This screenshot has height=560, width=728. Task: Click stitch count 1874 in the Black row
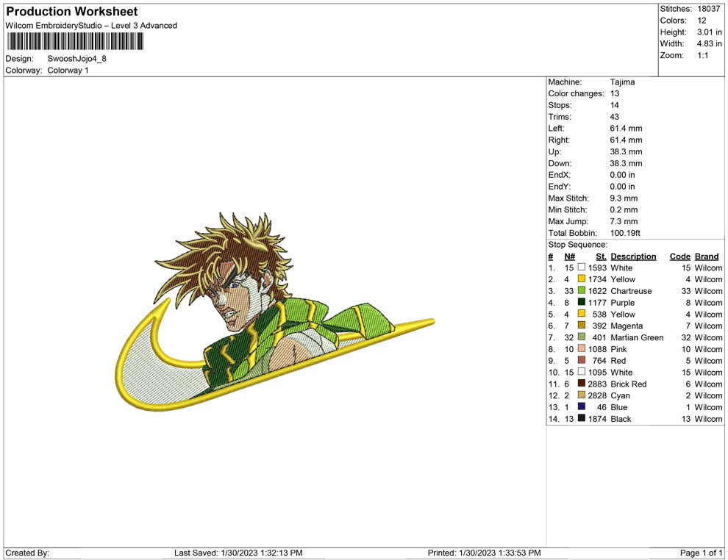pos(597,418)
